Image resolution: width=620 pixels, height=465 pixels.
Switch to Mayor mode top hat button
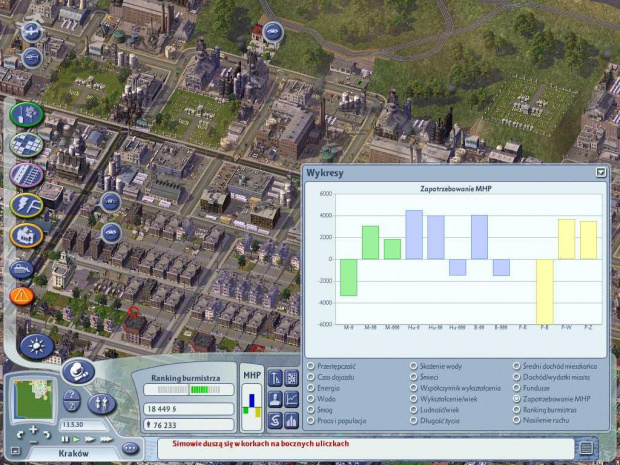[x=78, y=371]
